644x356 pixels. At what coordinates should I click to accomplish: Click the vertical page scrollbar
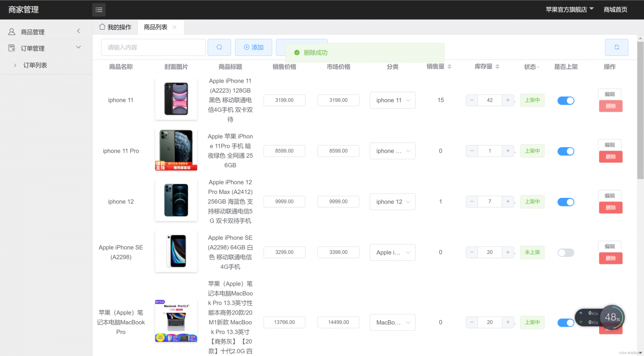pyautogui.click(x=640, y=110)
